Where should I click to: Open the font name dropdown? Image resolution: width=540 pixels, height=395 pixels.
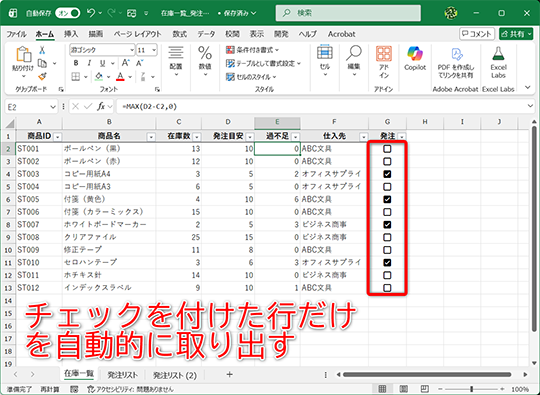point(132,50)
